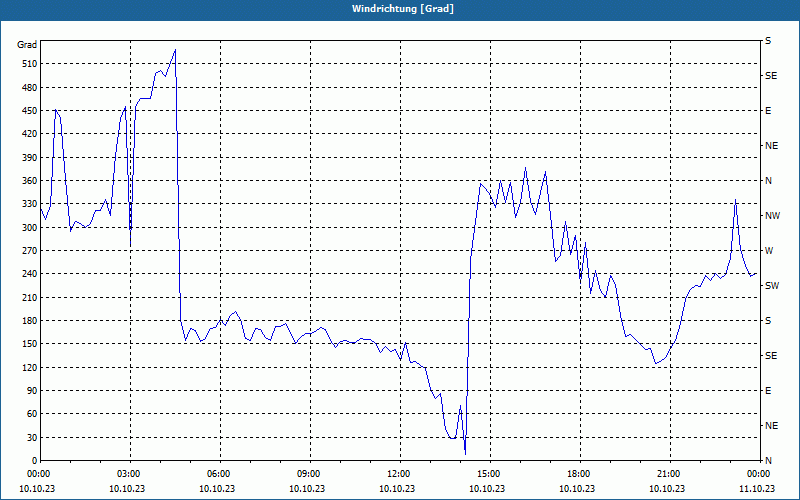The width and height of the screenshot is (800, 500).
Task: Select the 210 y-axis value
Action: 30,297
